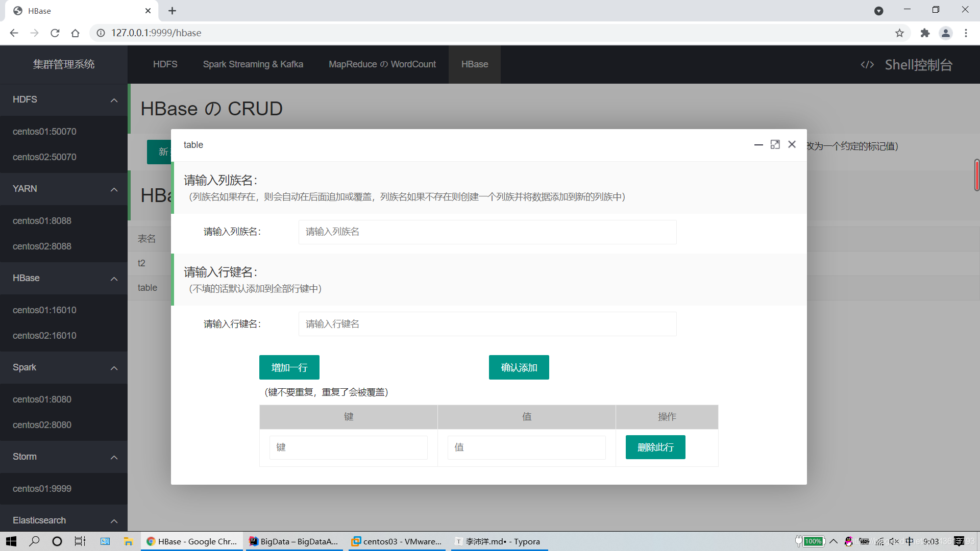Open the notification center icon
This screenshot has width=980, height=551.
[x=960, y=541]
